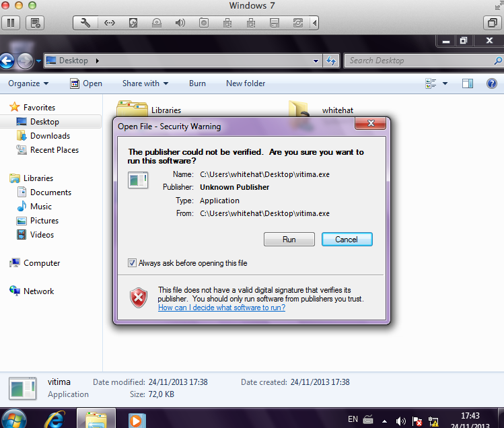504x428 pixels.
Task: Expand the Desktop breadcrumb arrow
Action: (x=98, y=61)
